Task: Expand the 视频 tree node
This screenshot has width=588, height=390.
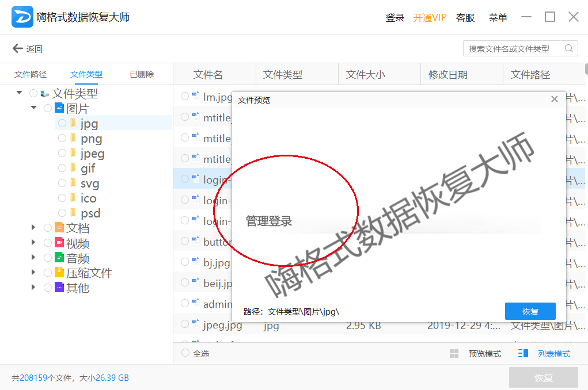Action: [x=33, y=242]
